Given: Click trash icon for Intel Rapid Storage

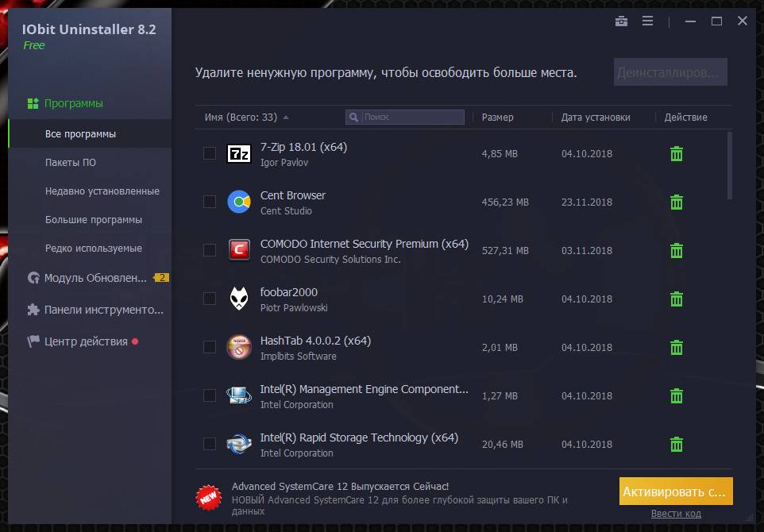Looking at the screenshot, I should 677,445.
